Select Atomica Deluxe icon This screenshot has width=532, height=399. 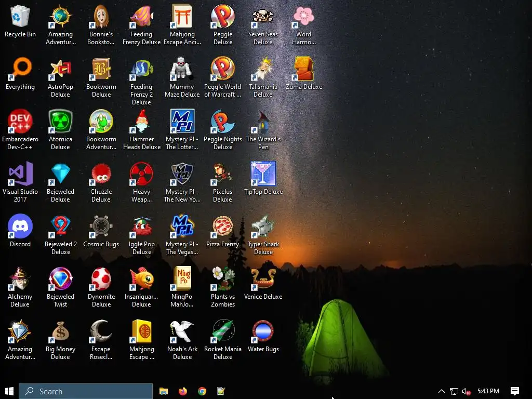coord(60,121)
